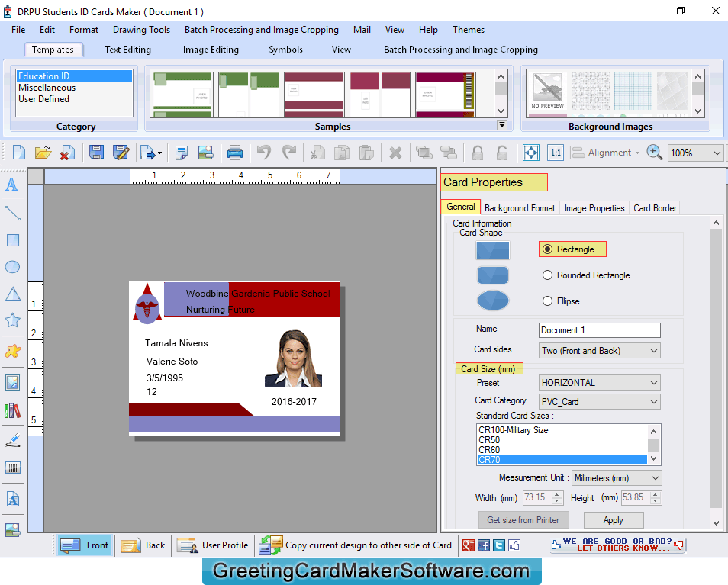Open the Card sides dropdown
Screen dimensions: 728x585
[x=599, y=351]
